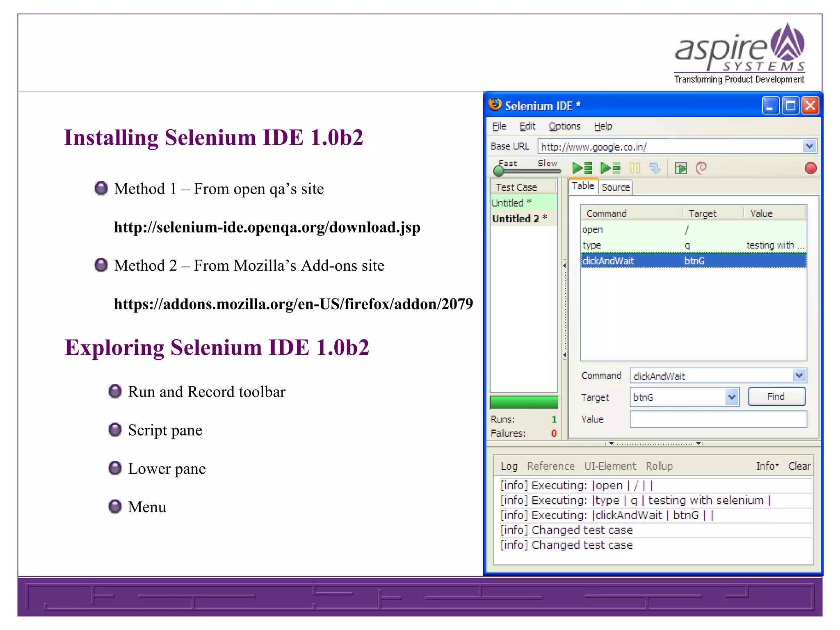Screen dimensions: 840x630
Task: Click the Firefox icon in Selenium IDE title bar
Action: (495, 105)
